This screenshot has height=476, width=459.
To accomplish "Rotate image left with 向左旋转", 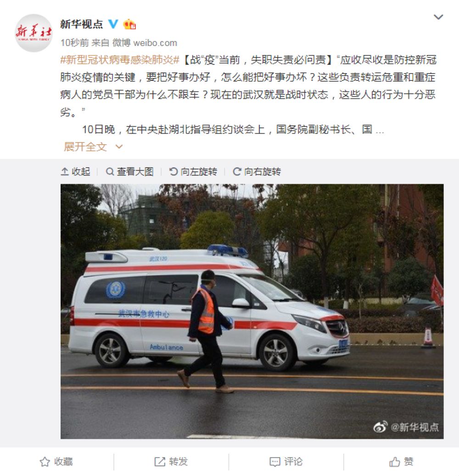I will click(x=193, y=171).
